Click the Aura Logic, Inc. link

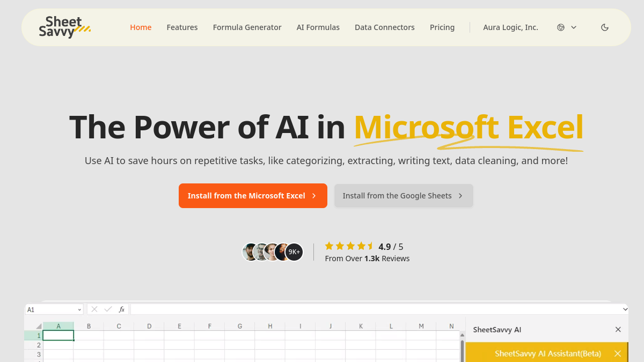click(510, 27)
